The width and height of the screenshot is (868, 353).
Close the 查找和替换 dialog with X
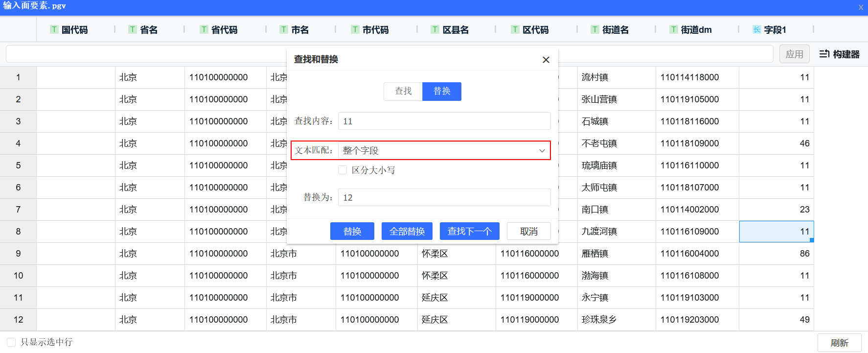[x=546, y=60]
